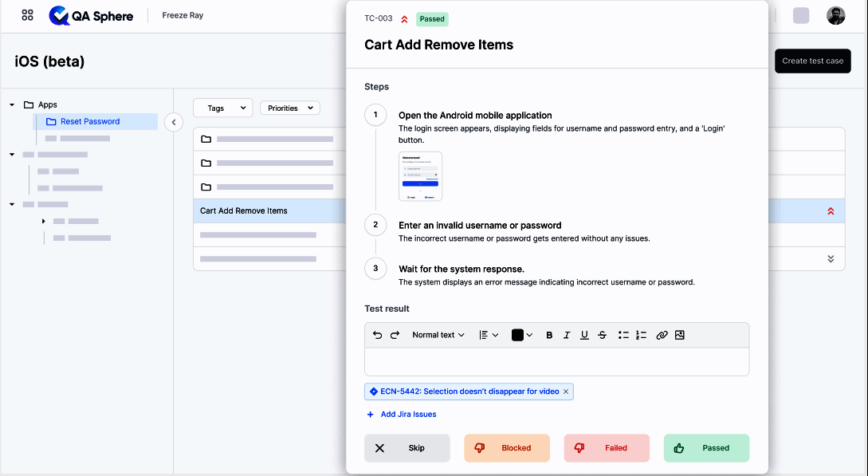This screenshot has width=868, height=476.
Task: Remove the ECN-5442 Jira issue tag
Action: (566, 391)
